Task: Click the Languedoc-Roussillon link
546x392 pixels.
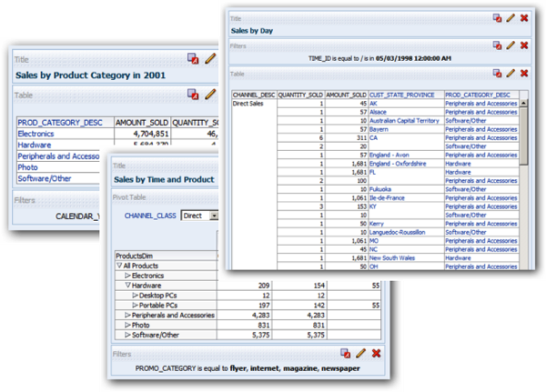Action: click(x=398, y=232)
